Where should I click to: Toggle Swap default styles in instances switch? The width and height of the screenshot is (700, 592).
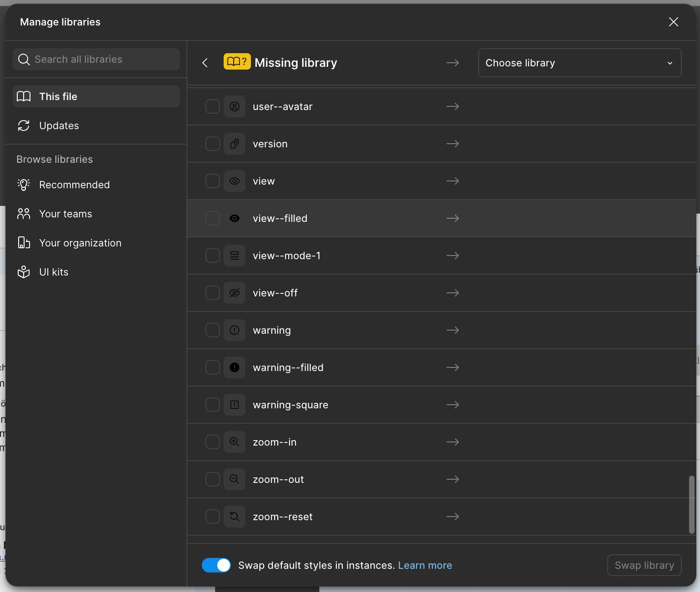click(x=216, y=565)
